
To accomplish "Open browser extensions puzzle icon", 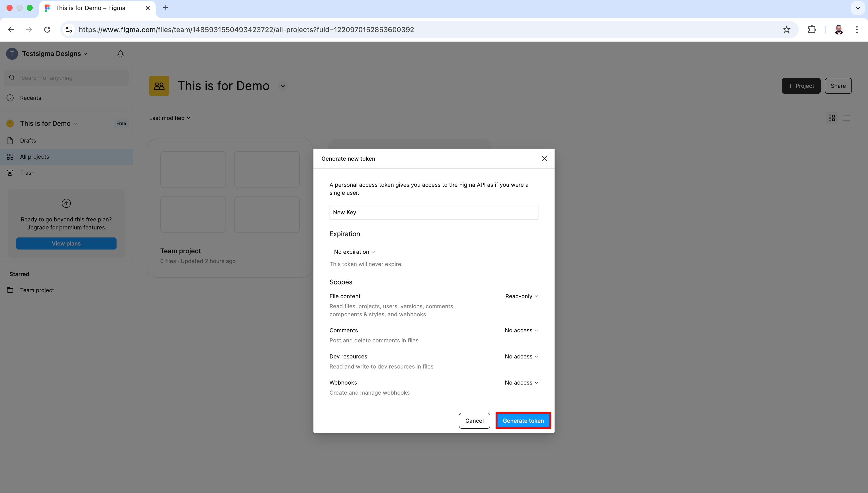I will [812, 30].
